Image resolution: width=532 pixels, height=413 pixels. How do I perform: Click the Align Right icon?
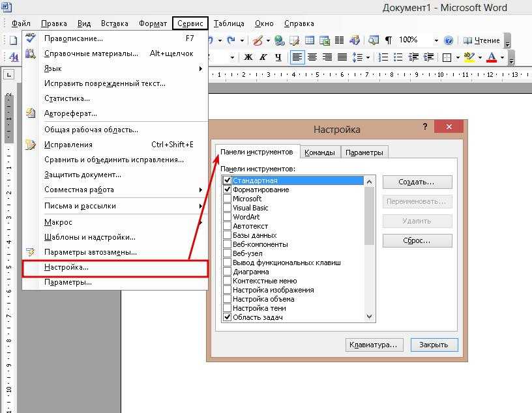pos(327,57)
